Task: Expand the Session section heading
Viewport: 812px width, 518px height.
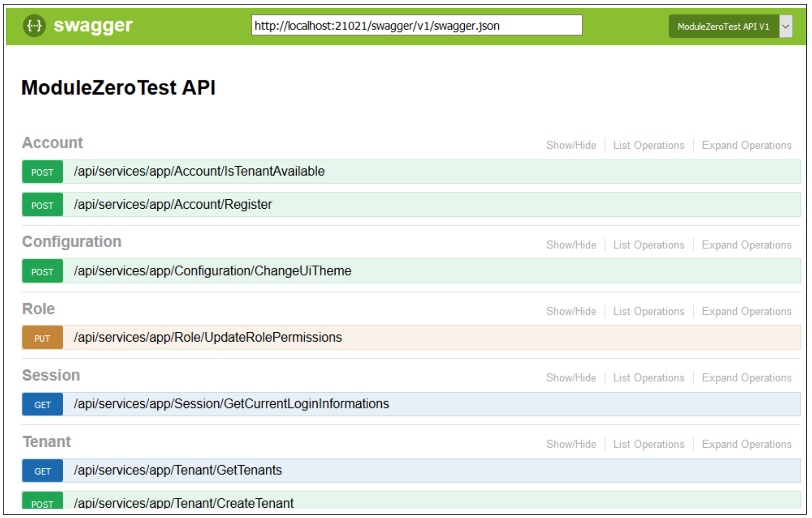Action: click(51, 375)
